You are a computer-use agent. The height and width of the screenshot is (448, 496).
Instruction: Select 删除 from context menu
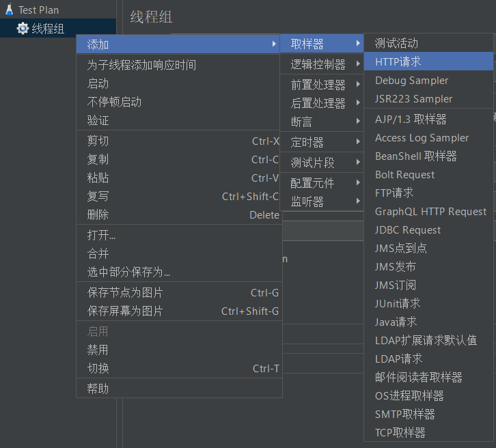click(x=98, y=214)
